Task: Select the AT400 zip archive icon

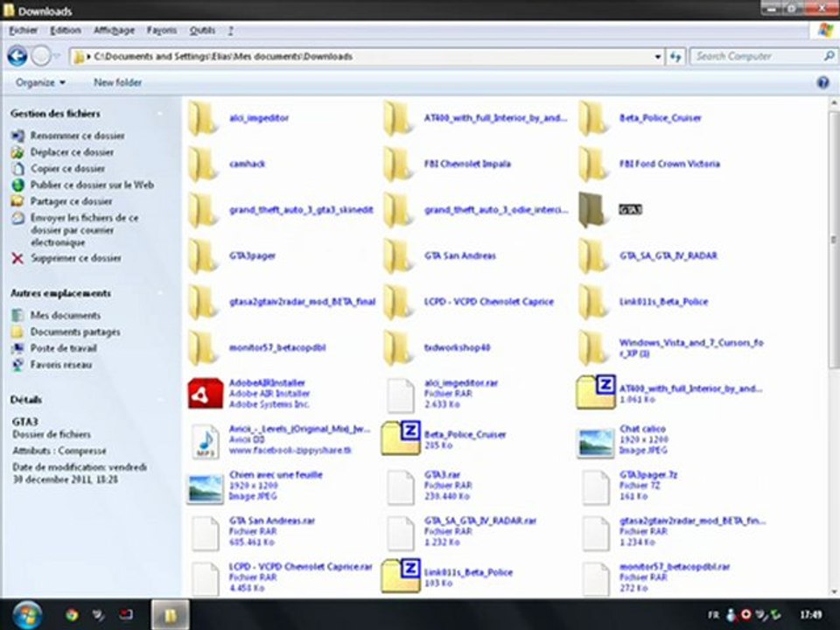Action: (x=596, y=393)
